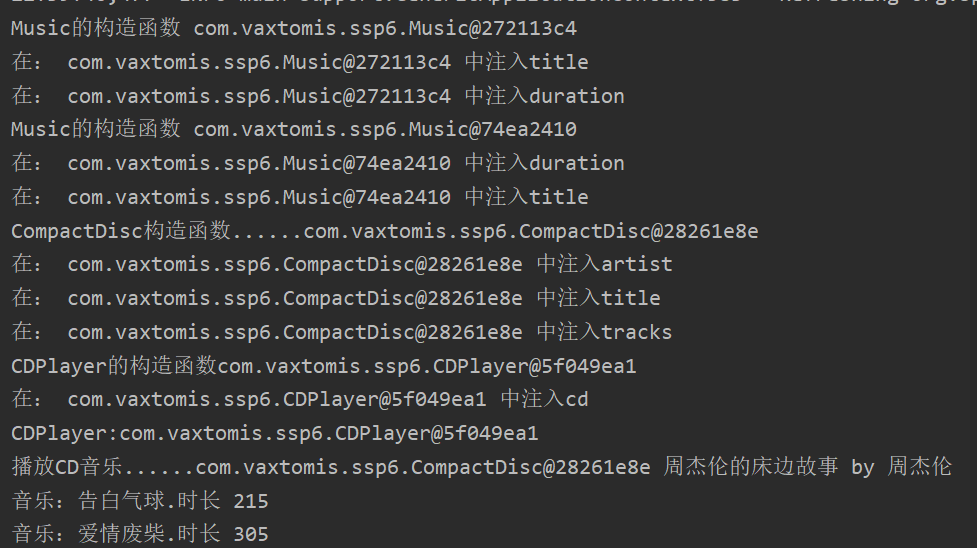Click the CDPlayer cd injection line

click(300, 399)
